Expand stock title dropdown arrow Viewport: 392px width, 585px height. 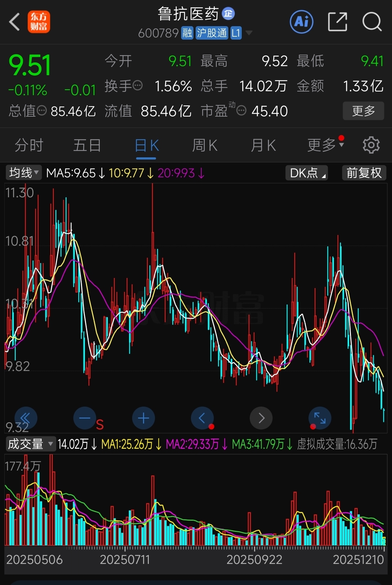point(249,33)
